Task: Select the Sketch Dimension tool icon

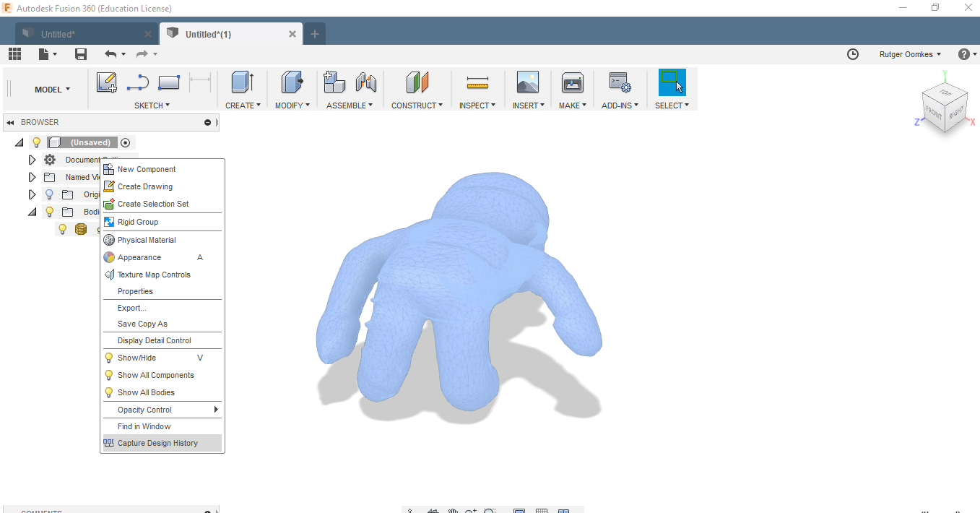Action: [x=199, y=82]
